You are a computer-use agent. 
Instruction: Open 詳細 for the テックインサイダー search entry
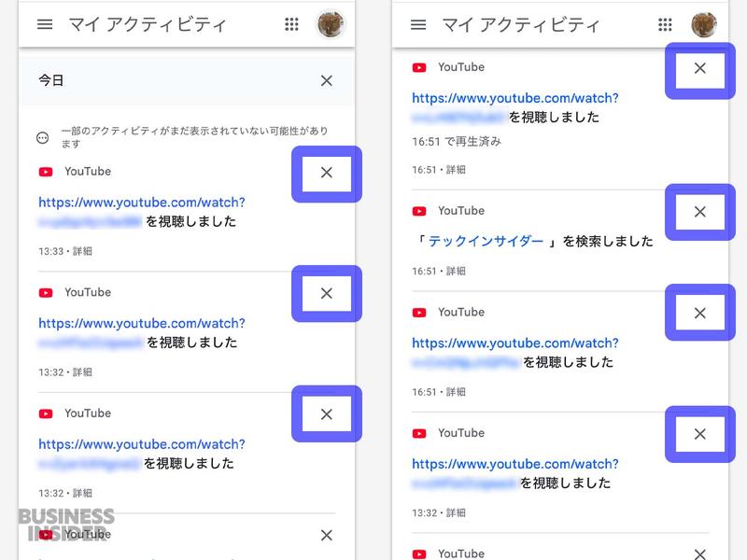click(456, 272)
